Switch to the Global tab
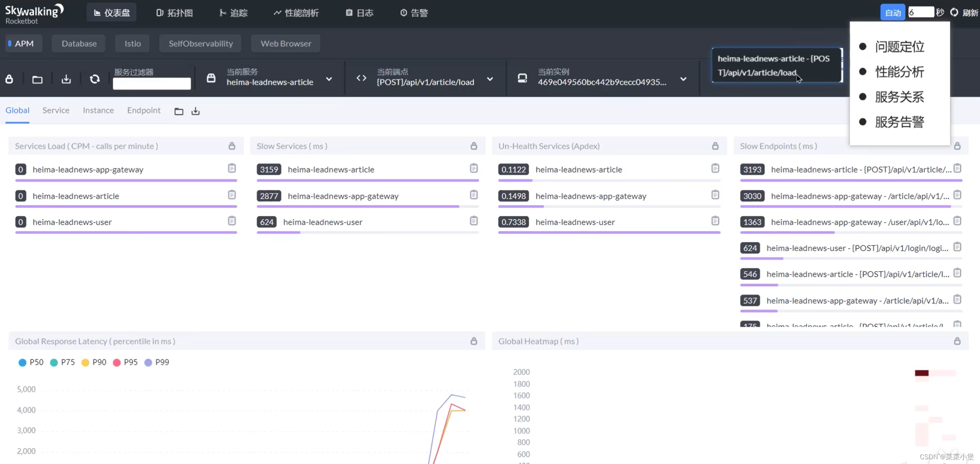The width and height of the screenshot is (980, 464). (17, 110)
